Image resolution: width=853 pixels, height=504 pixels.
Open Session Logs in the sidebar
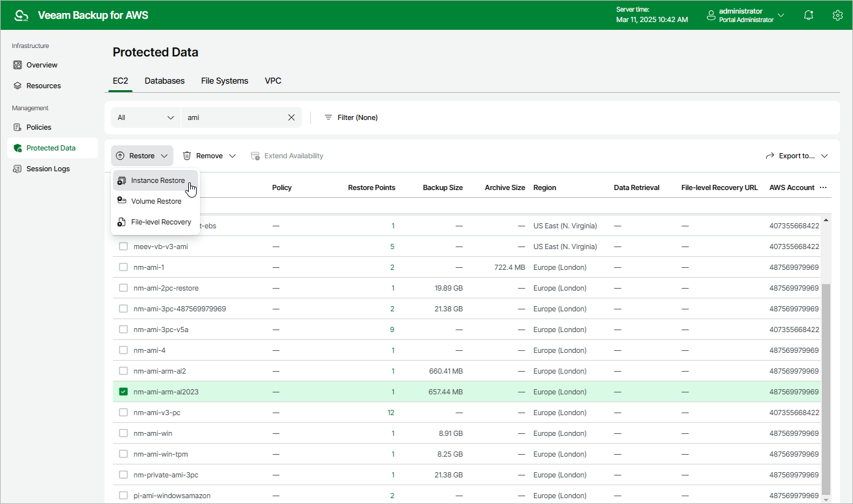click(47, 169)
